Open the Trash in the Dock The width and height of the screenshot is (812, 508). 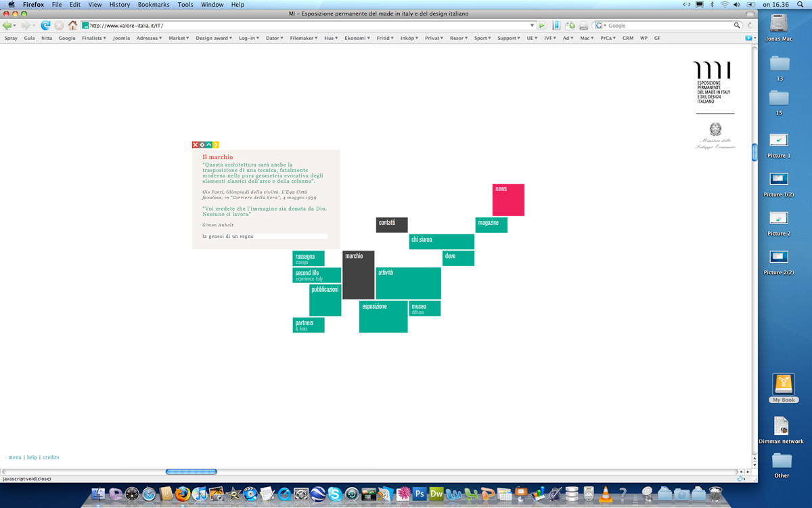tap(715, 494)
